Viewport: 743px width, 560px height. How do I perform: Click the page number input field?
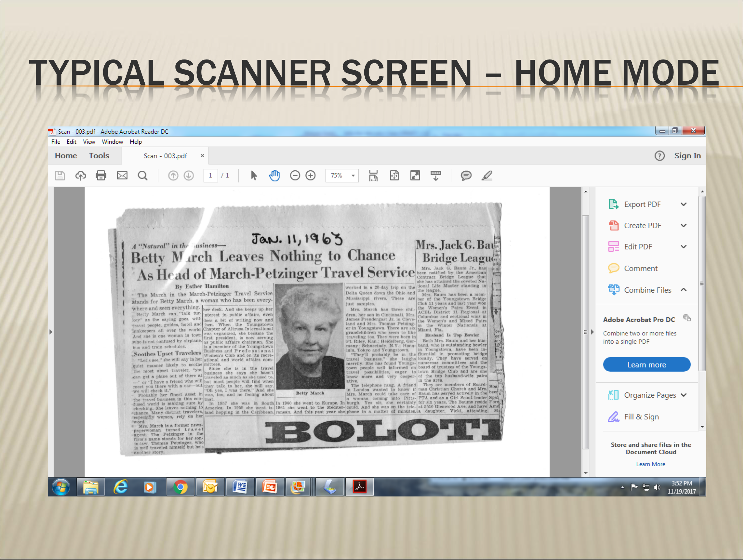pyautogui.click(x=211, y=176)
